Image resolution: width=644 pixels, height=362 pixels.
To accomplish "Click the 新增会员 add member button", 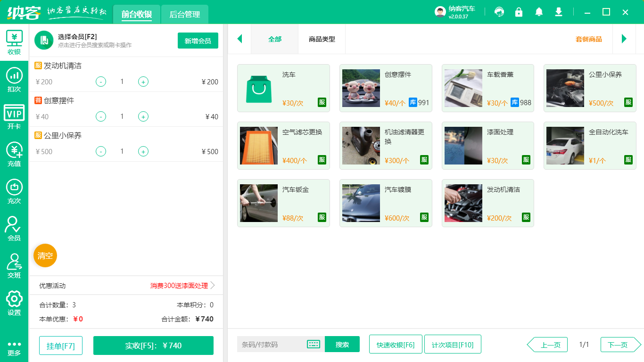I will [x=198, y=41].
